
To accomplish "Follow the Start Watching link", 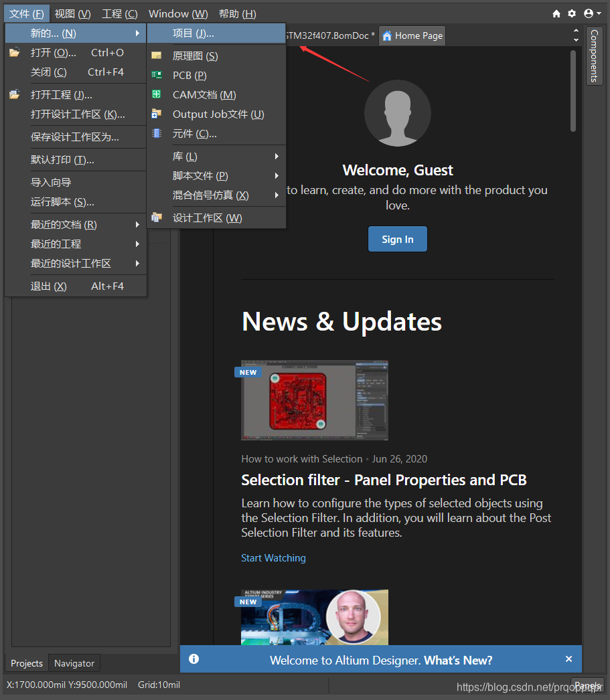I will point(273,558).
